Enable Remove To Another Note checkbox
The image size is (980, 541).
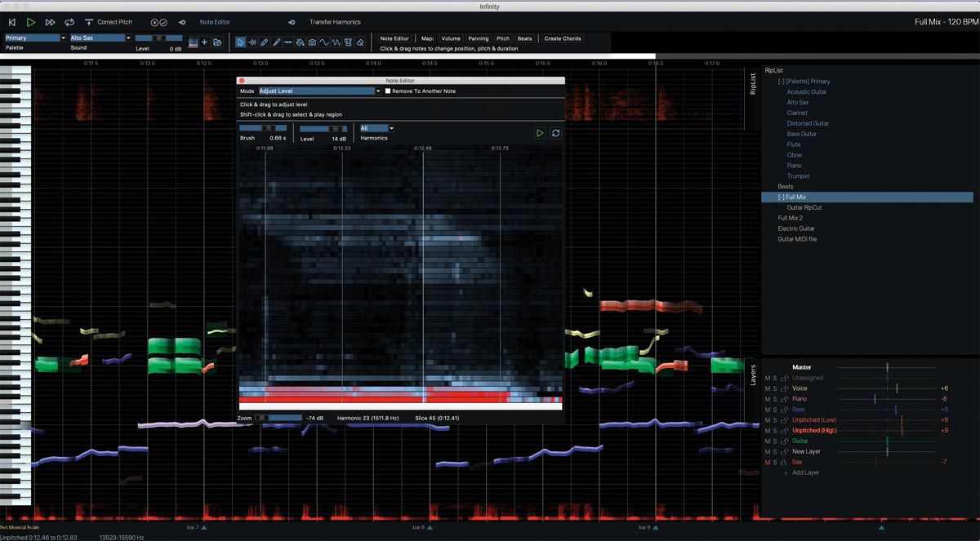[x=388, y=91]
